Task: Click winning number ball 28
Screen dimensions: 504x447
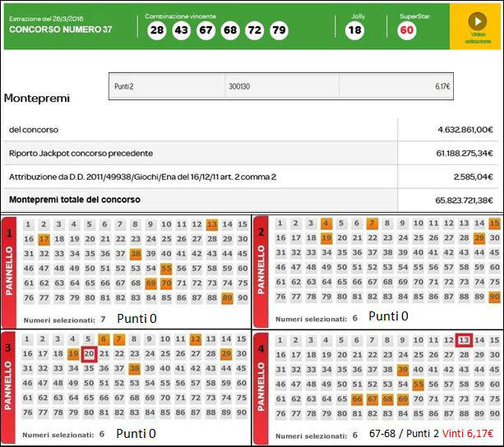Action: 157,30
